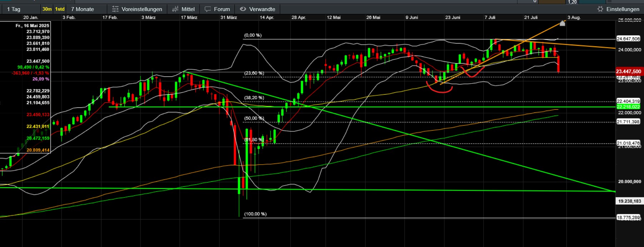Click the 22.782,229 value in info box
Viewport: 644px width, 247px height.
pyautogui.click(x=38, y=91)
